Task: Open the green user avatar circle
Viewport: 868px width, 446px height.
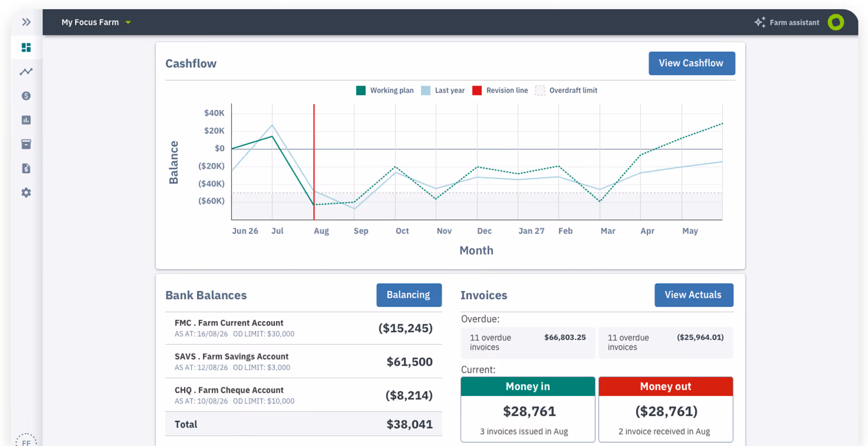Action: (x=836, y=22)
